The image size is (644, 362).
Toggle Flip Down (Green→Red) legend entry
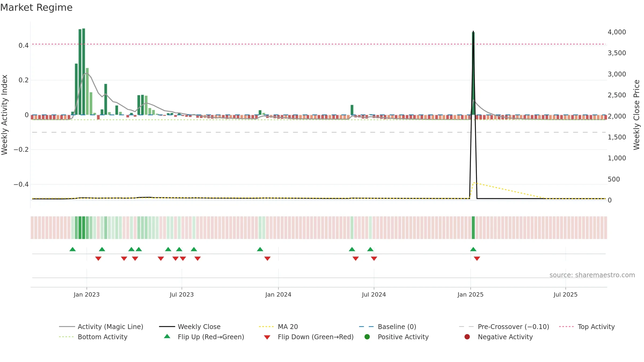pos(309,337)
